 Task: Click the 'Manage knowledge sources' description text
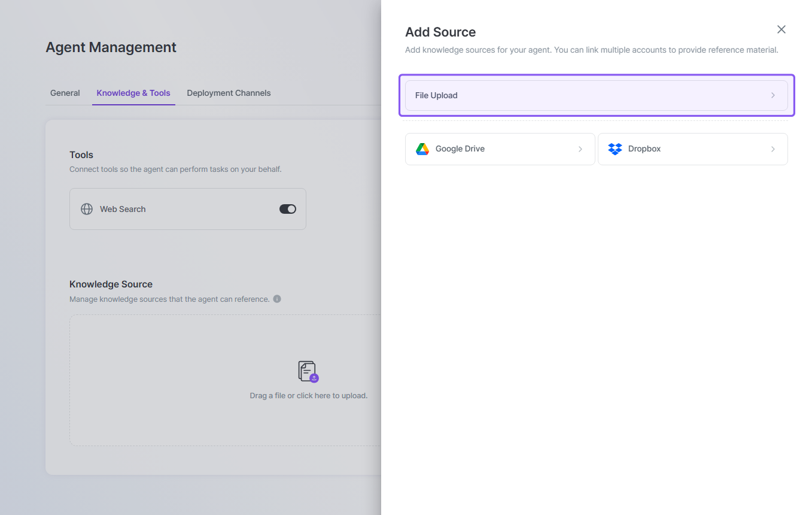point(169,299)
